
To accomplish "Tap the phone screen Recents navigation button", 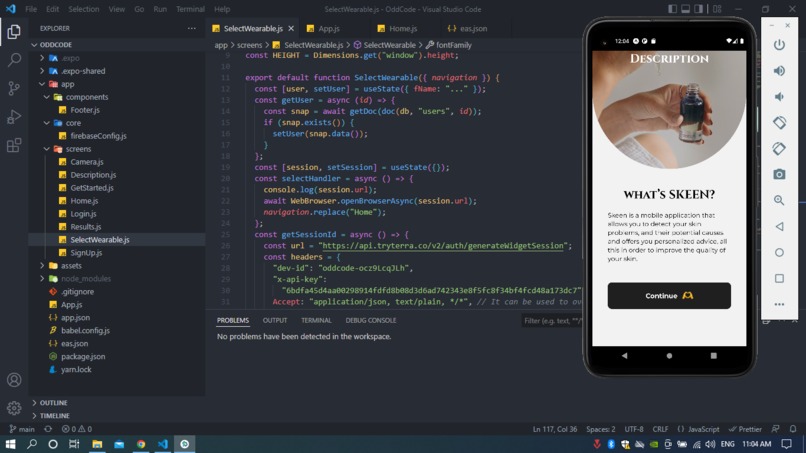I will click(713, 355).
